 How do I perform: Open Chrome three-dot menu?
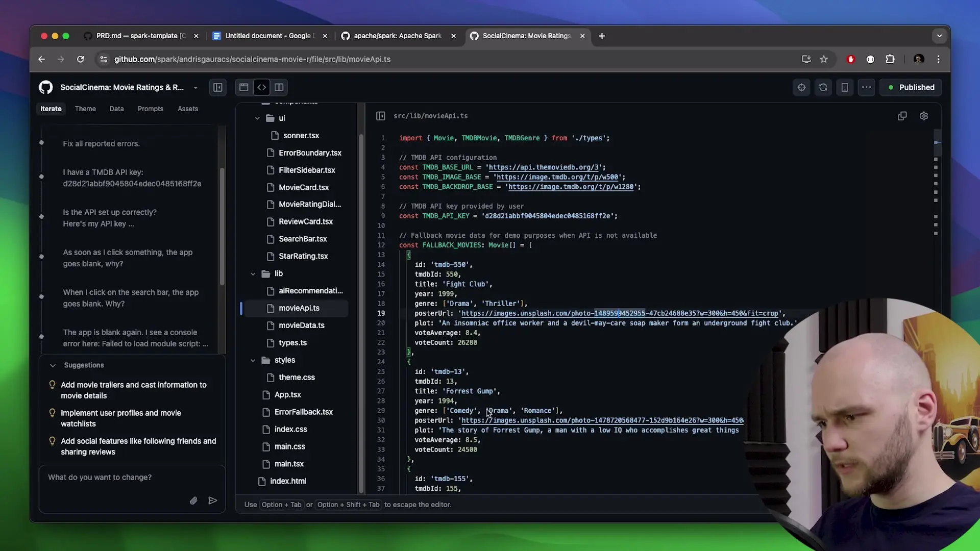pyautogui.click(x=938, y=59)
